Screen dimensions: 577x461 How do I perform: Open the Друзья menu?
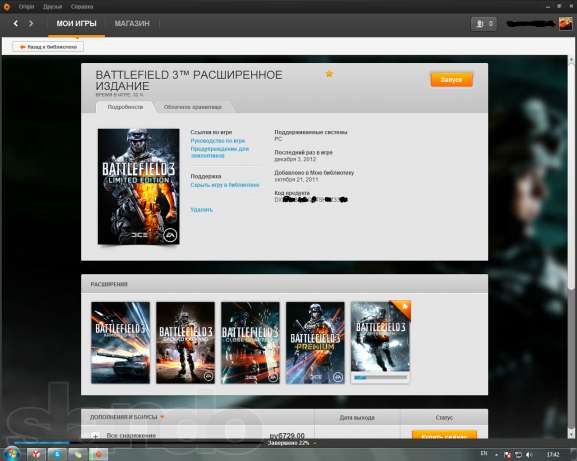(x=52, y=7)
